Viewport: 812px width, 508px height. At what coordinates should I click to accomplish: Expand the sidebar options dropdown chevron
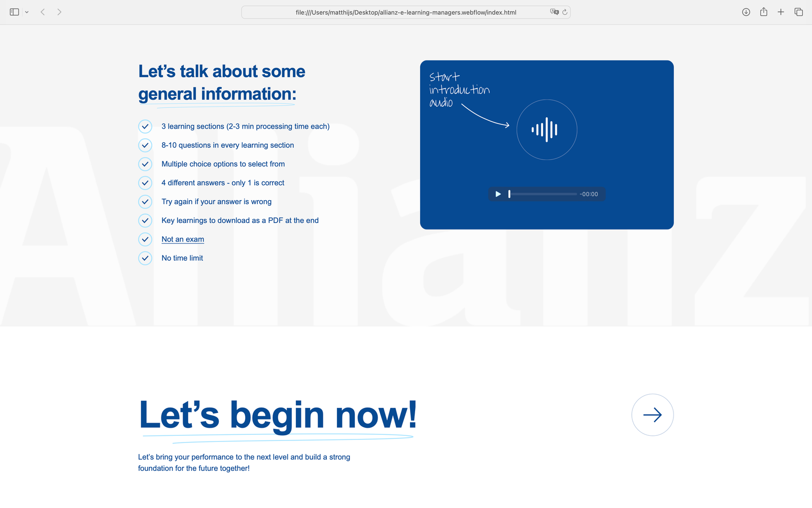[x=27, y=12]
